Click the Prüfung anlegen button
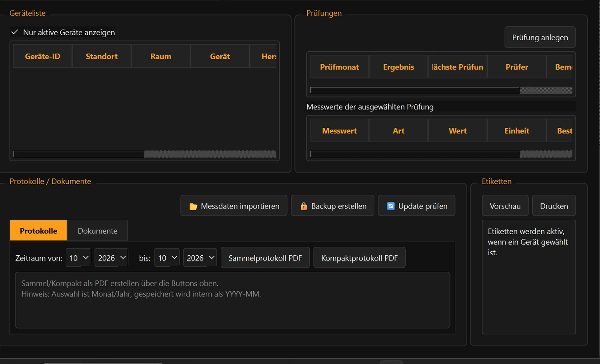The width and height of the screenshot is (600, 364). pyautogui.click(x=540, y=37)
